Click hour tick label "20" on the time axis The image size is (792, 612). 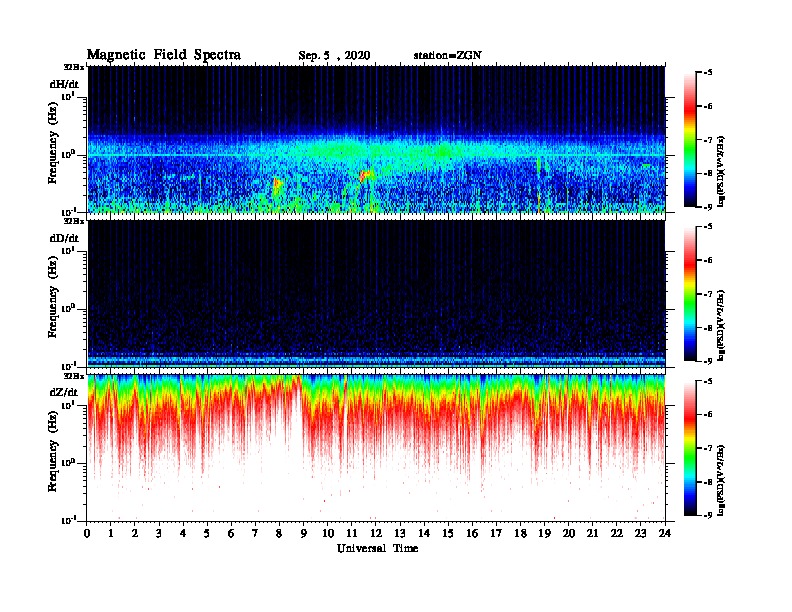click(x=569, y=534)
